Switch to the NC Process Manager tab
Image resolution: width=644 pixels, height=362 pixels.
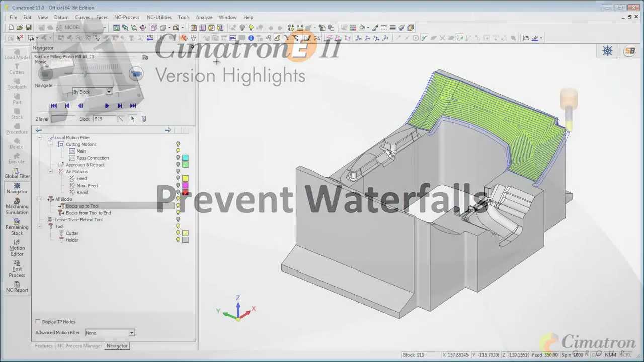pos(79,346)
